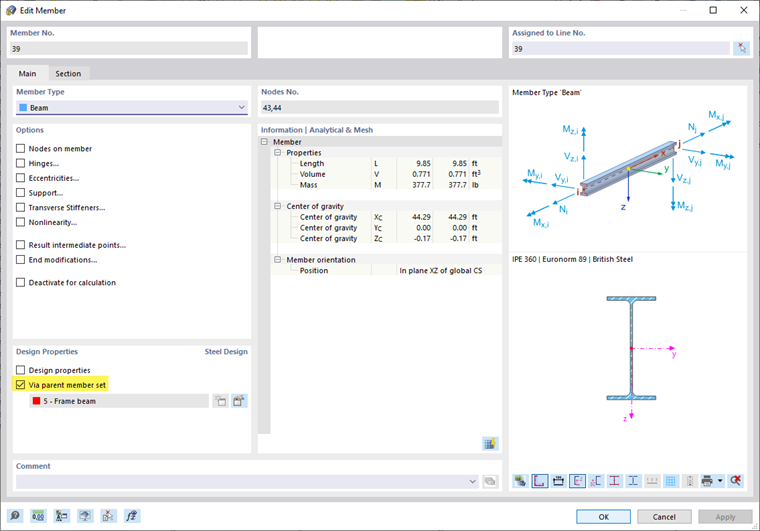The height and width of the screenshot is (531, 760).
Task: Show the red stress points I-section icon
Action: tap(615, 481)
